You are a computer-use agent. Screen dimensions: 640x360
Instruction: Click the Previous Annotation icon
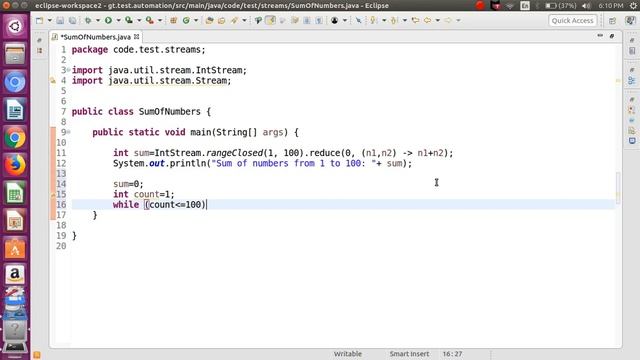394,20
